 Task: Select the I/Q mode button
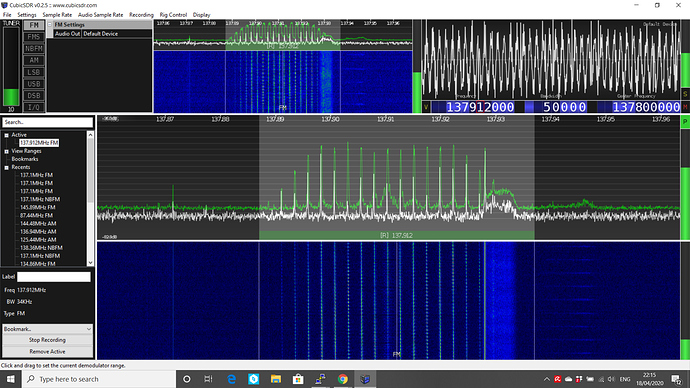(x=34, y=107)
